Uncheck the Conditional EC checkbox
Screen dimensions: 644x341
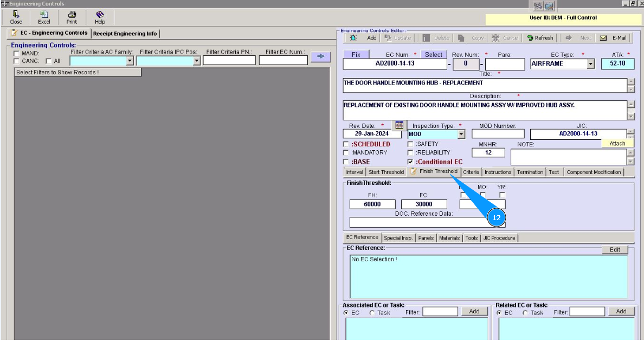[410, 162]
